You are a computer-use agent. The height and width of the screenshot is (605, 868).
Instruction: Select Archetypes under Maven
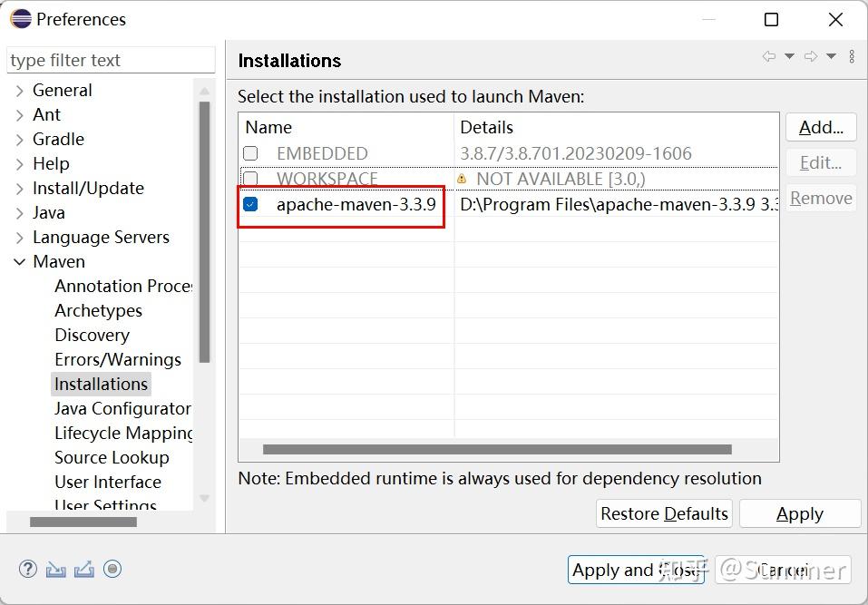point(99,310)
